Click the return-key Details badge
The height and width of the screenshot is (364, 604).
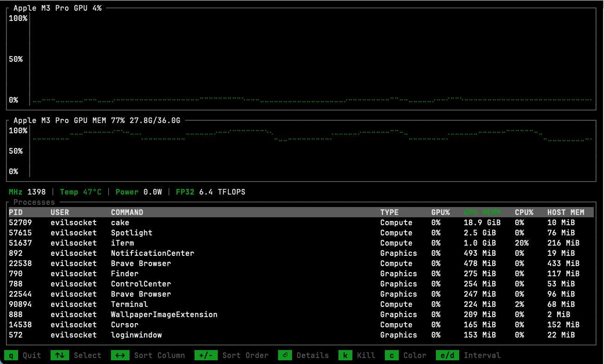point(285,356)
